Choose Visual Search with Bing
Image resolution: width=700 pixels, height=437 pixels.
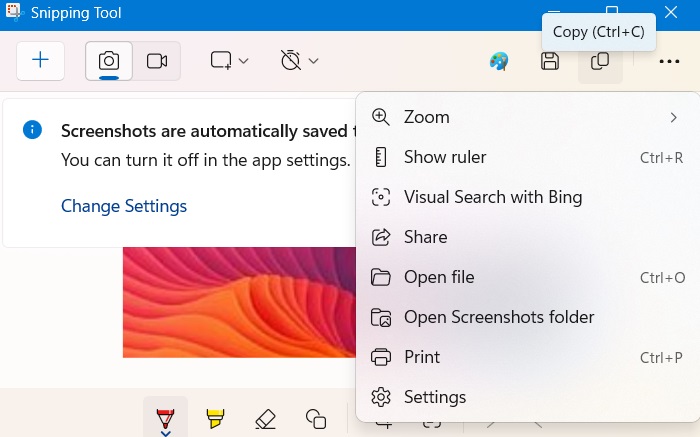528,197
